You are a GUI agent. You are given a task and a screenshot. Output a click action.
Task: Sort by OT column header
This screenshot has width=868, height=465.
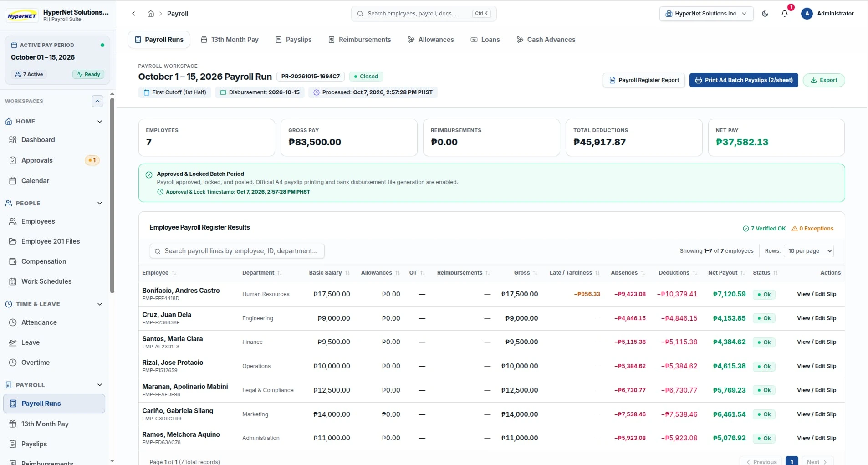[x=417, y=273]
